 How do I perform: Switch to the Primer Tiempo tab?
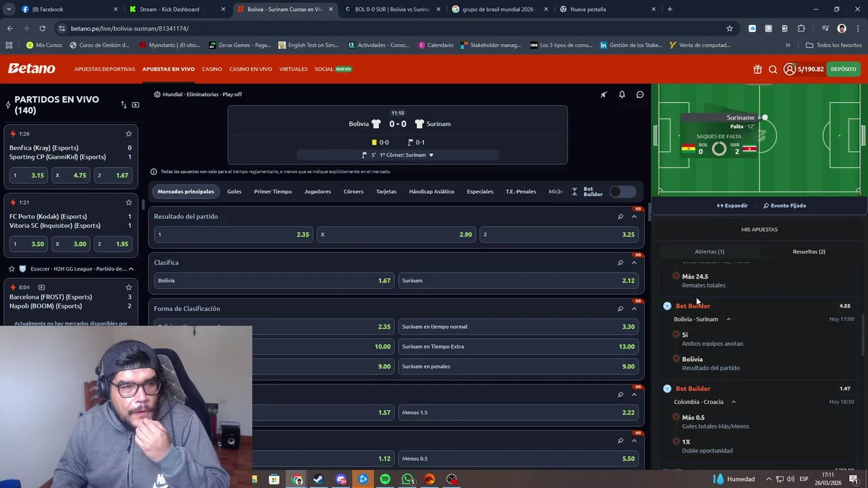273,192
